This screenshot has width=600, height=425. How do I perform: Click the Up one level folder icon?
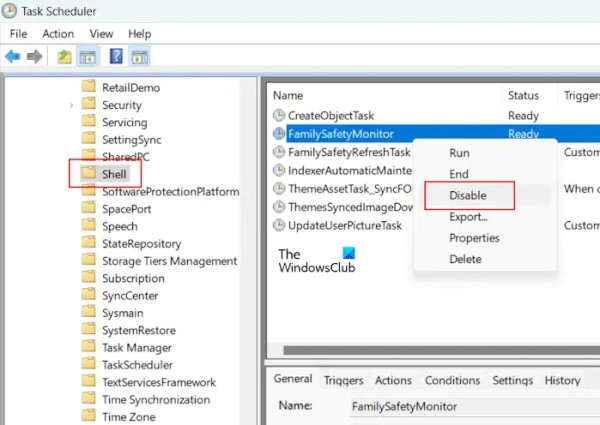click(x=64, y=57)
